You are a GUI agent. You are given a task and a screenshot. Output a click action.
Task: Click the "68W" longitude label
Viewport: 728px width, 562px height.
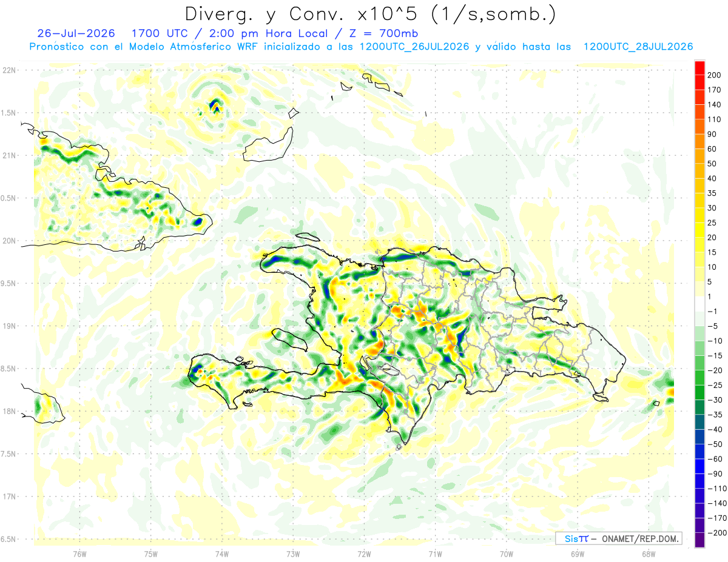tap(649, 554)
